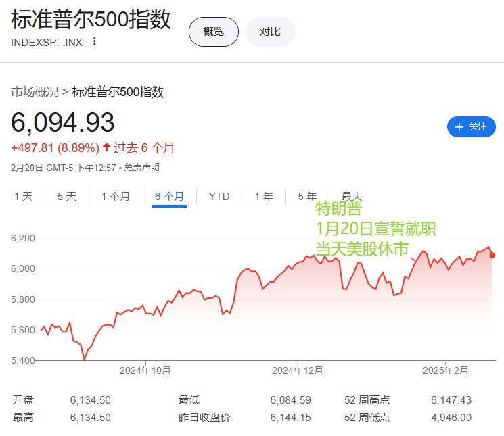Open the three-dot menu beside INDEXSP: .INX

(x=94, y=41)
